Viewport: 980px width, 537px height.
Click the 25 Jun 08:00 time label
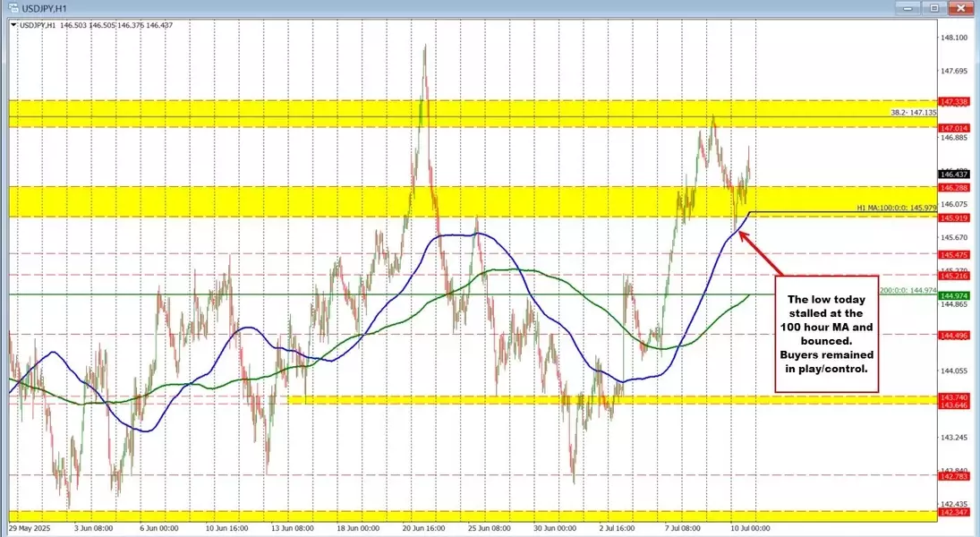[490, 528]
